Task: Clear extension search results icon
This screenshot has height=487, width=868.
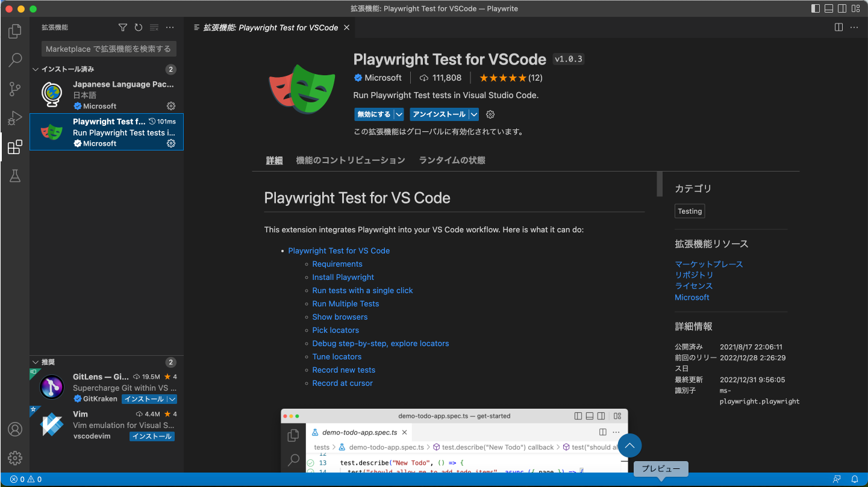Action: point(154,28)
